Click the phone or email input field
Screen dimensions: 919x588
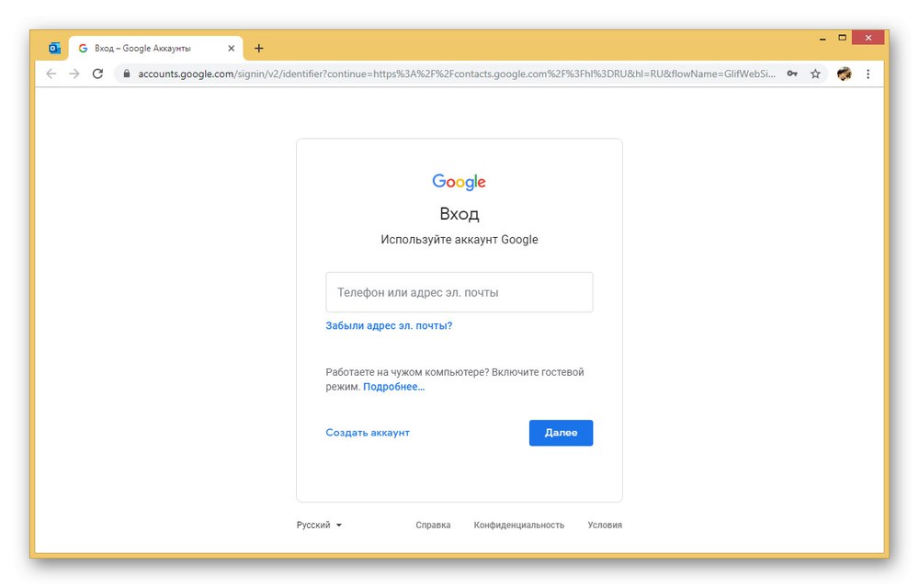pos(459,291)
